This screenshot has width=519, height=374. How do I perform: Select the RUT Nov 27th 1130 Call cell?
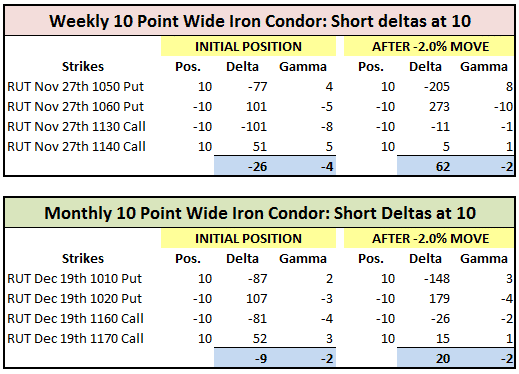76,127
